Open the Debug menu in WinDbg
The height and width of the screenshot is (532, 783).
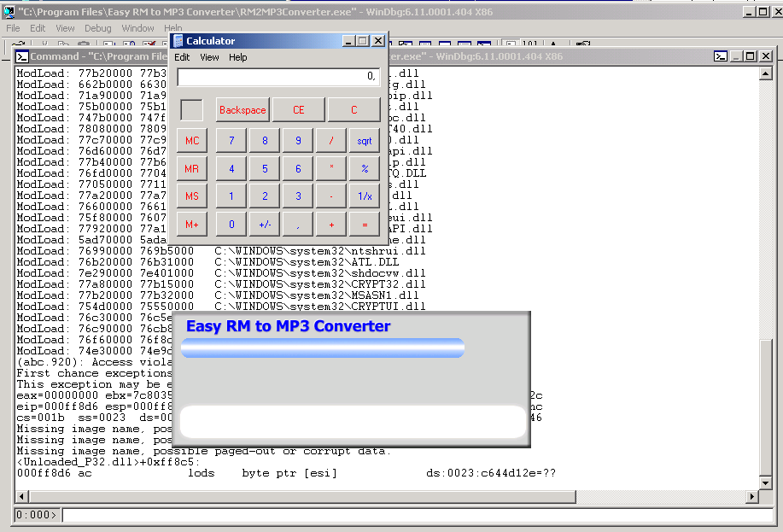point(98,28)
